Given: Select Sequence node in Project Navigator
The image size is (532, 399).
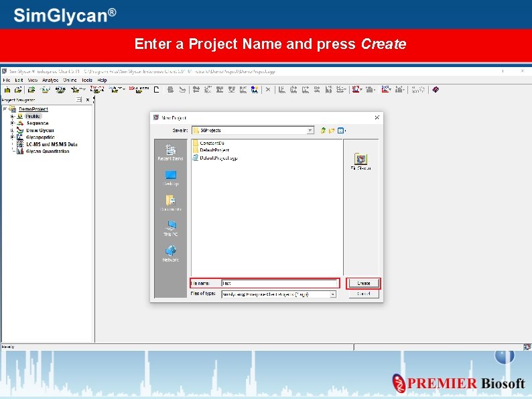Looking at the screenshot, I should tap(38, 123).
